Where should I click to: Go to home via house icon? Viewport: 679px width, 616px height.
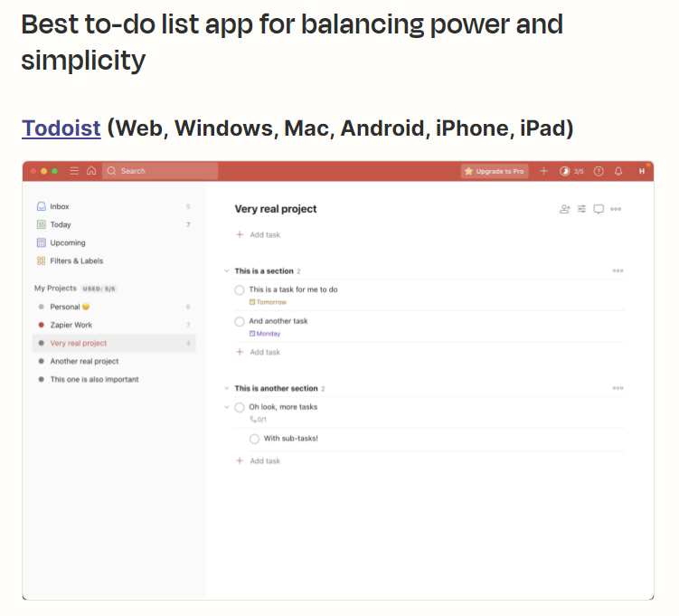point(91,171)
